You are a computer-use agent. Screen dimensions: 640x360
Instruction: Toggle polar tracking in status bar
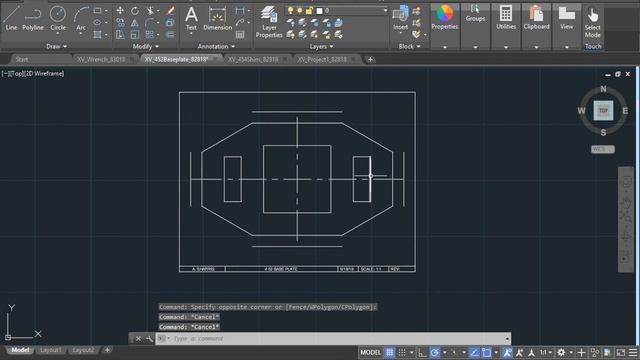click(x=435, y=352)
